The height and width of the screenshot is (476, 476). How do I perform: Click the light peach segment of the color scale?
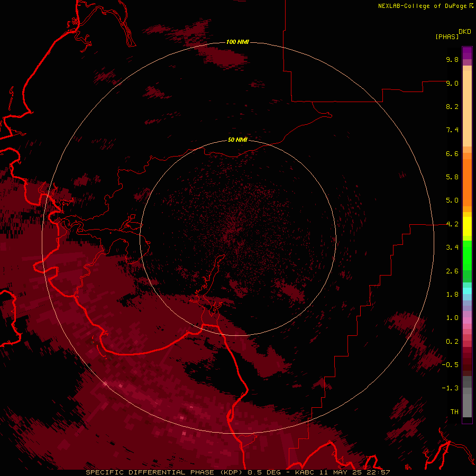(x=467, y=108)
